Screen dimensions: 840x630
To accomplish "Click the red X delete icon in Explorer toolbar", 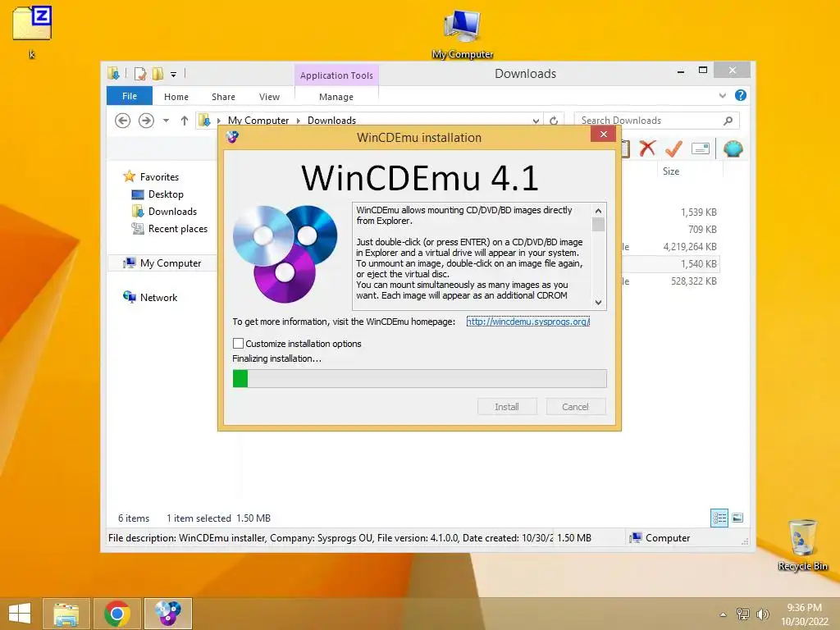I will point(647,148).
